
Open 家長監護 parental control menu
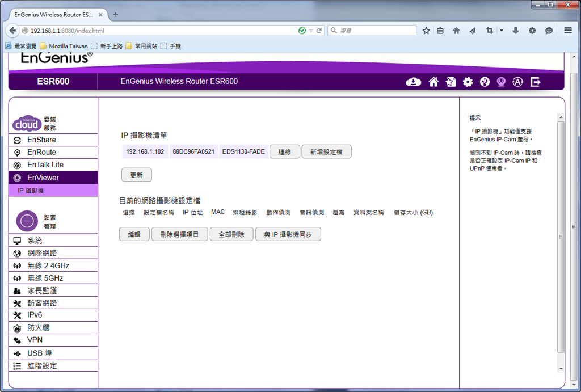click(53, 290)
